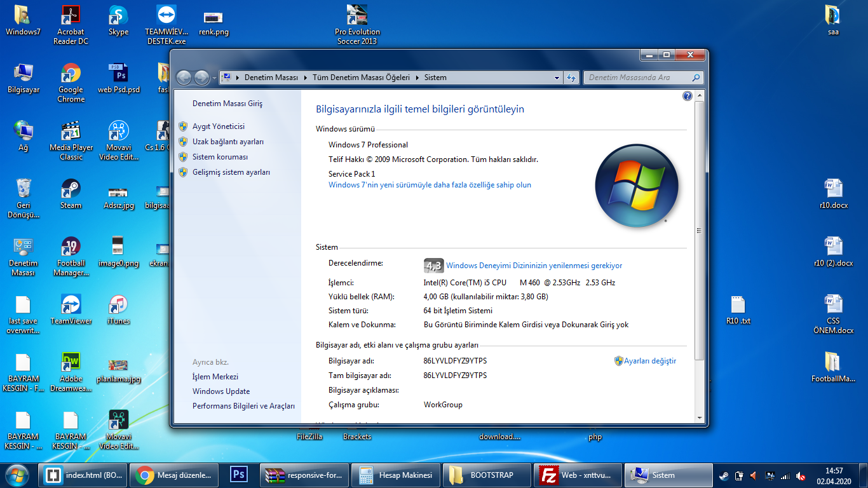Click the help question mark icon
Screen dimensions: 868x488
pyautogui.click(x=687, y=96)
